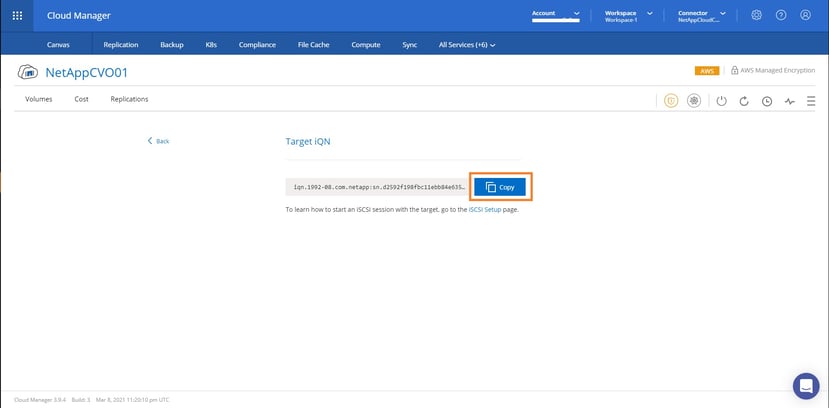Switch to the Replication tab
The height and width of the screenshot is (408, 829).
click(x=122, y=45)
